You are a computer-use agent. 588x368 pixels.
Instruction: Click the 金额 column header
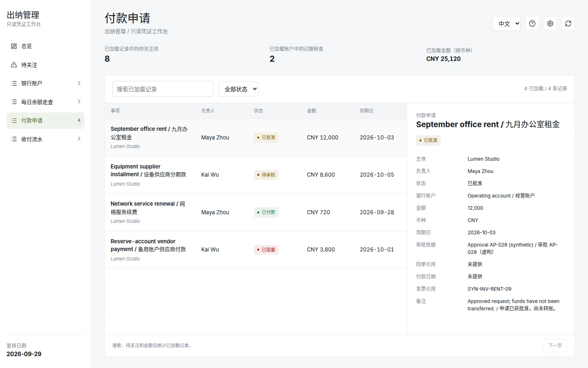[x=312, y=111]
